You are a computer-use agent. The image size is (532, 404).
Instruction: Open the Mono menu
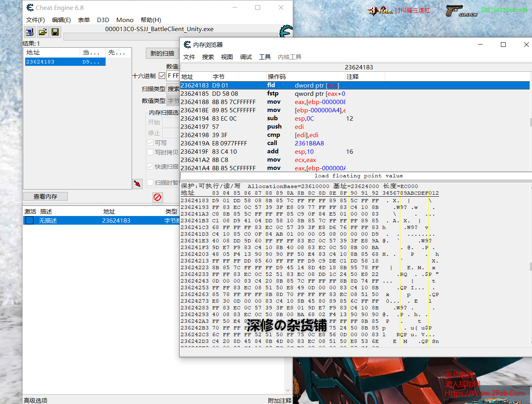pos(125,20)
